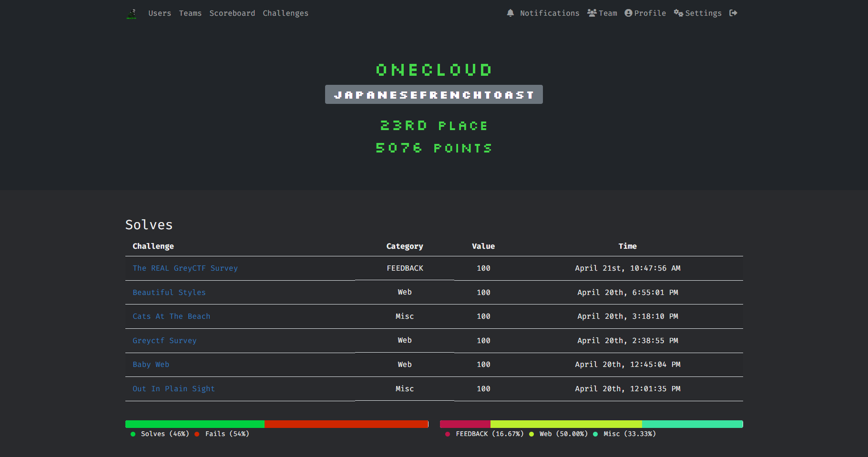Click the Misc (33.33%) legend dot
The height and width of the screenshot is (457, 868).
tap(595, 434)
